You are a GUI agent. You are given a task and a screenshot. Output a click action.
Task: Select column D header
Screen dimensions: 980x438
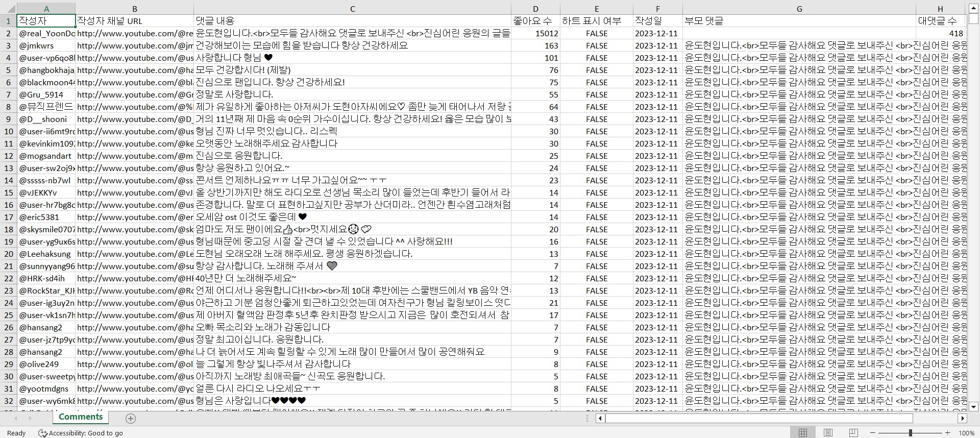tap(535, 9)
